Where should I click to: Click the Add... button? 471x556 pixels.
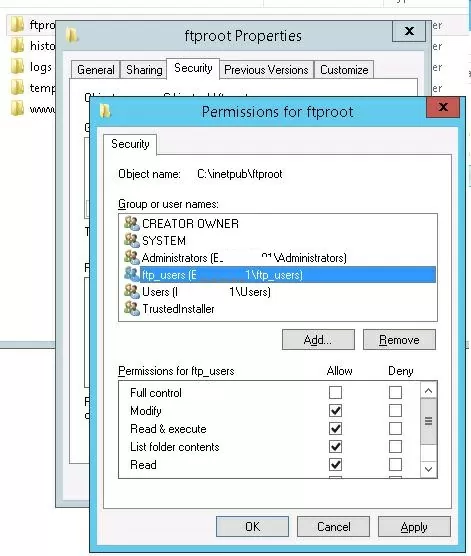click(318, 340)
